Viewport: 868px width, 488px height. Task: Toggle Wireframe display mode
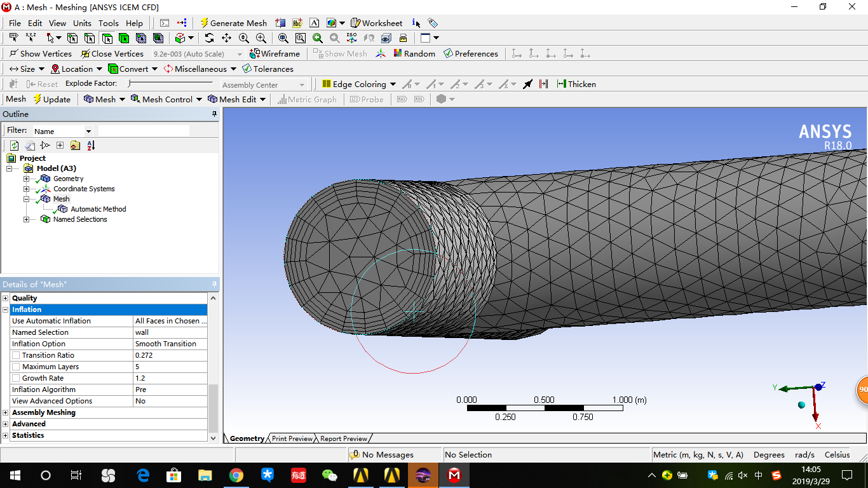(x=275, y=53)
